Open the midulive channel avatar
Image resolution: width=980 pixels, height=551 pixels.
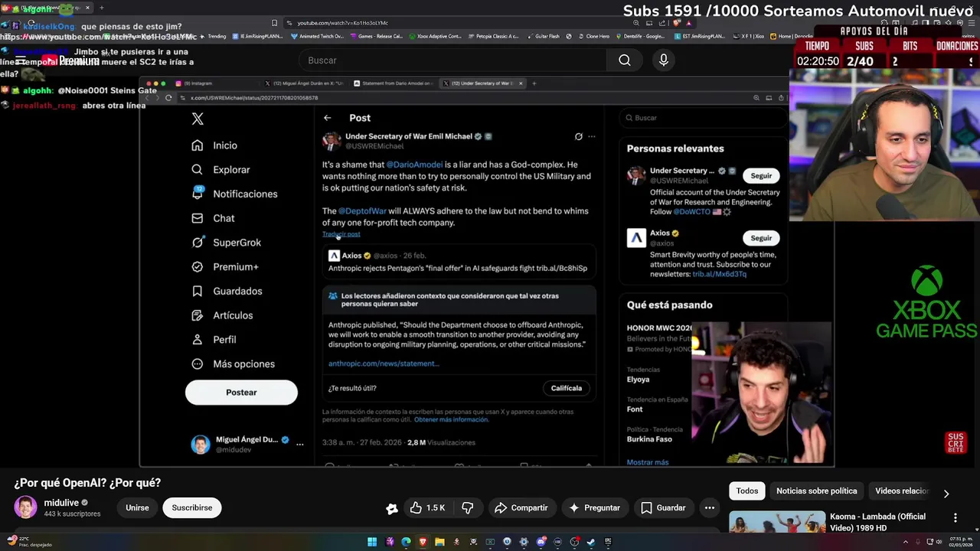(25, 507)
